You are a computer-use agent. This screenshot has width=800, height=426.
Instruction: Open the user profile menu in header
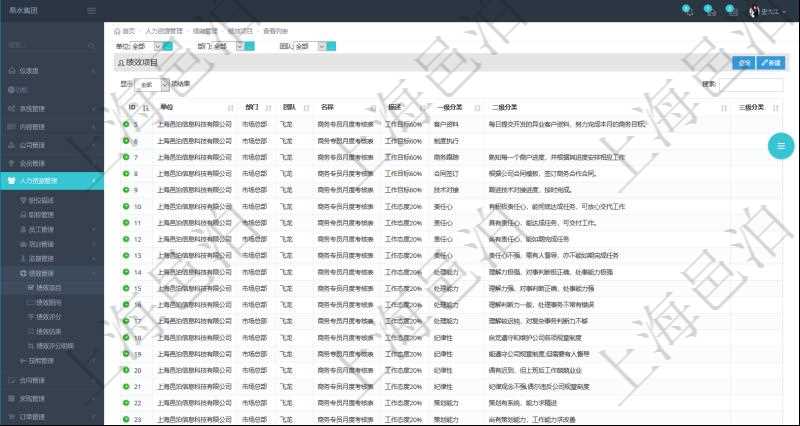click(x=765, y=11)
